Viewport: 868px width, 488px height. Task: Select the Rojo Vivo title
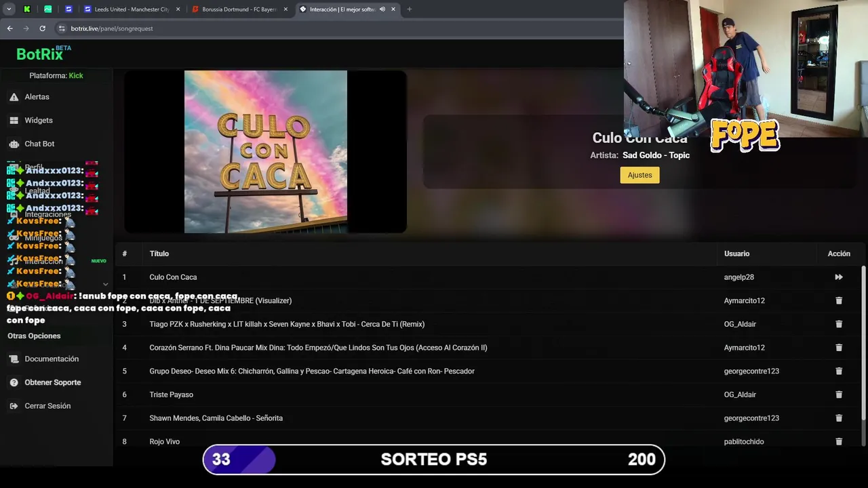[164, 441]
